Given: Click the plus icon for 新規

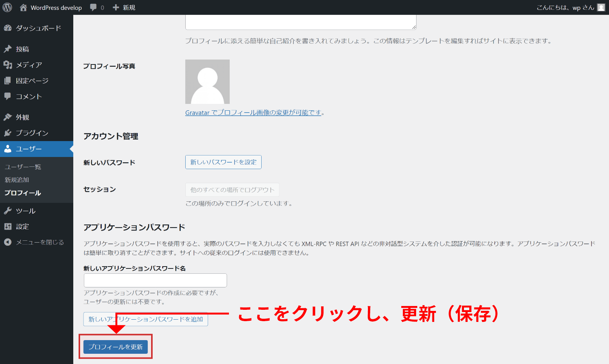Looking at the screenshot, I should [116, 7].
